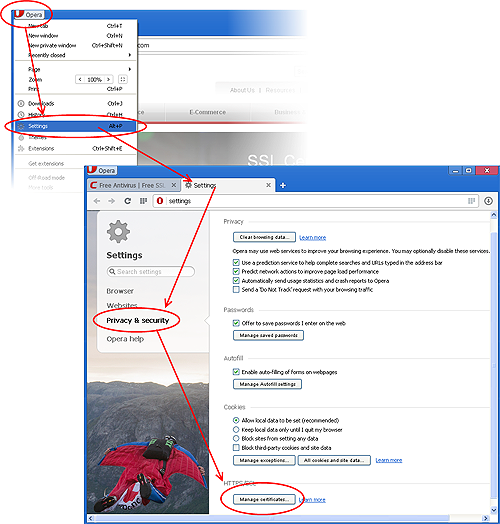Viewport: 500px width, 524px height.
Task: Click the forward navigation arrow
Action: tap(112, 201)
